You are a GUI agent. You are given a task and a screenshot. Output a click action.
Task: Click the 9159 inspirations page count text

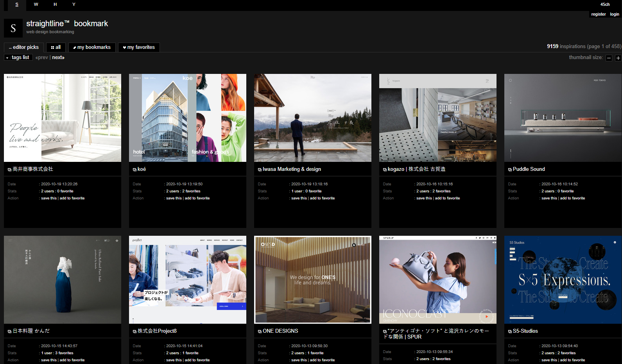(584, 46)
